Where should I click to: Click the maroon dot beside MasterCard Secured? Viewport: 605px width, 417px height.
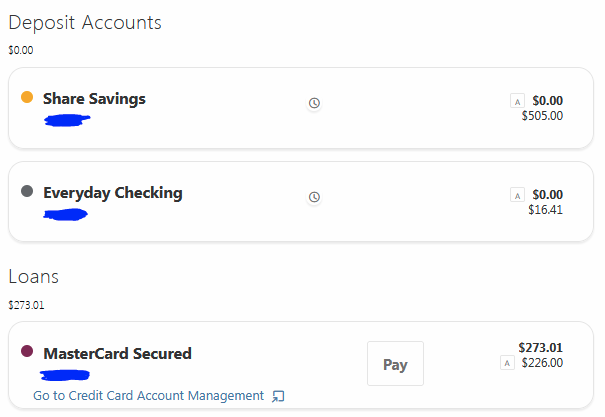pos(27,351)
